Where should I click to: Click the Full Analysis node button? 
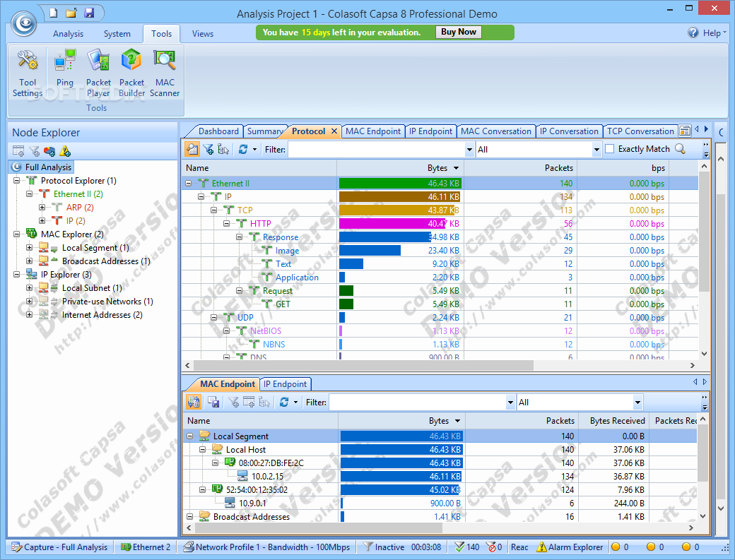[42, 167]
